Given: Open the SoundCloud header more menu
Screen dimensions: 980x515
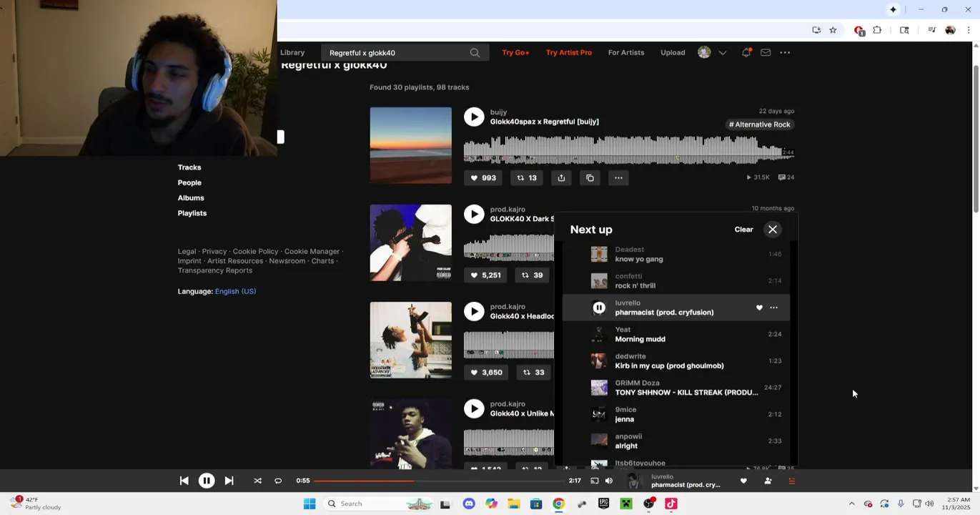Looking at the screenshot, I should 785,52.
